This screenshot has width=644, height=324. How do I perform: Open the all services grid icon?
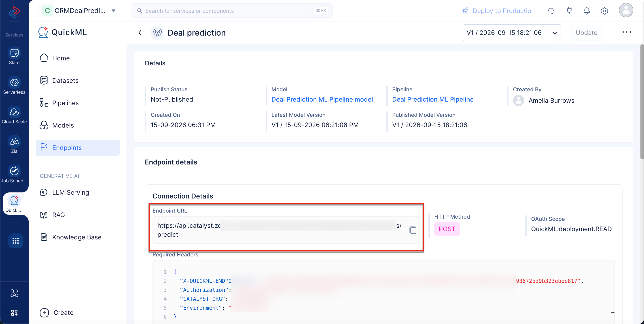tap(15, 241)
